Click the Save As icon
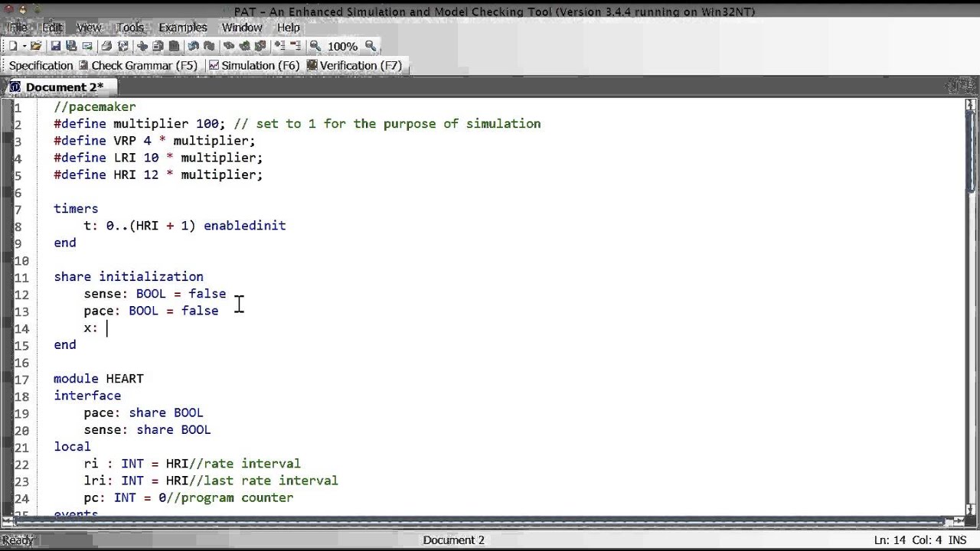 (87, 46)
